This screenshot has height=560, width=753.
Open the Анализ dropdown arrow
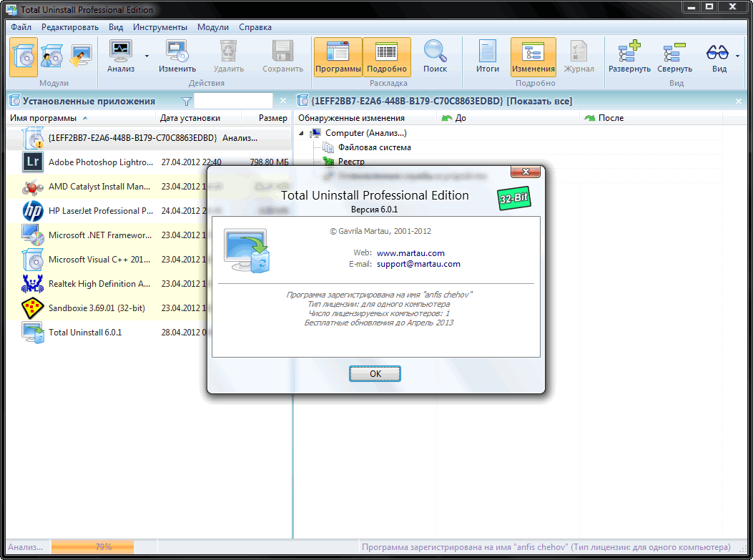pyautogui.click(x=147, y=56)
